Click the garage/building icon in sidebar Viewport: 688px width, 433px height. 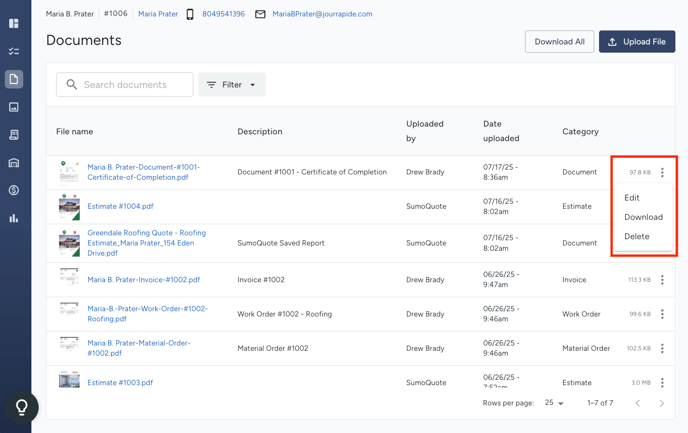point(14,163)
